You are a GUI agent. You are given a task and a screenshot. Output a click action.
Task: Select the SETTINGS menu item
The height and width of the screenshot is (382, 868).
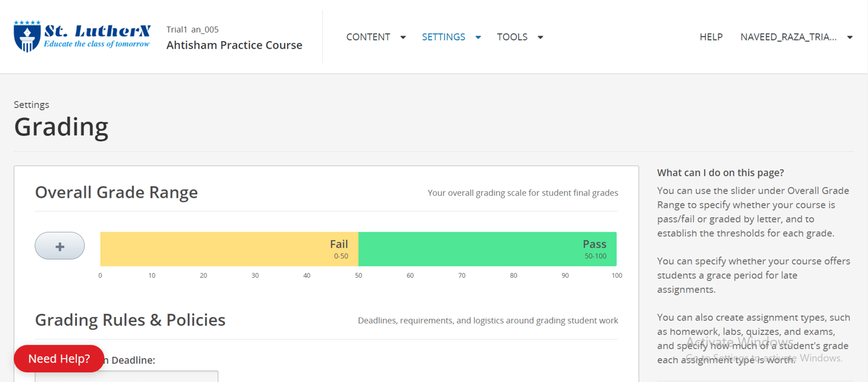(443, 37)
